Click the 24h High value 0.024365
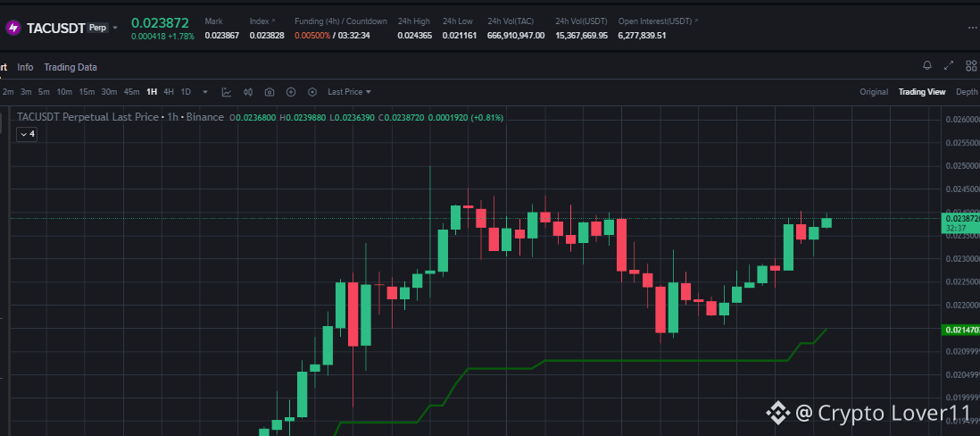Screen dimensions: 980x436 415,35
